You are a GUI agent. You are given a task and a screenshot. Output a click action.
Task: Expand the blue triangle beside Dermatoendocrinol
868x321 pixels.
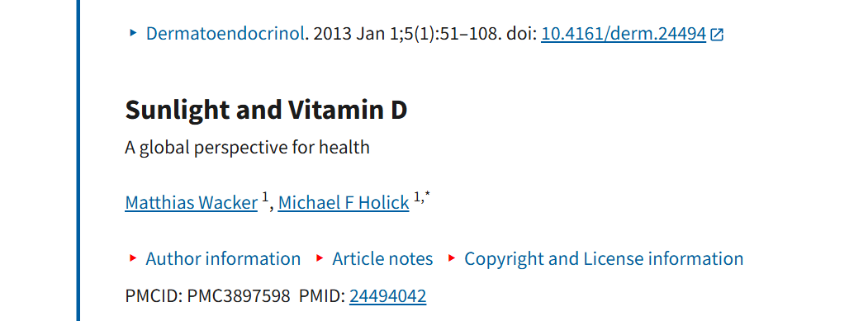pyautogui.click(x=133, y=33)
